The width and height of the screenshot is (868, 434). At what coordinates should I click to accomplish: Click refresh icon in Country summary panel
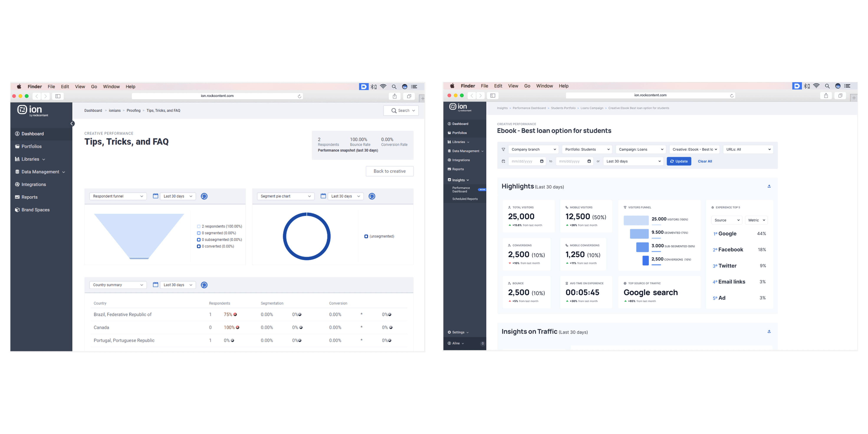click(x=204, y=285)
